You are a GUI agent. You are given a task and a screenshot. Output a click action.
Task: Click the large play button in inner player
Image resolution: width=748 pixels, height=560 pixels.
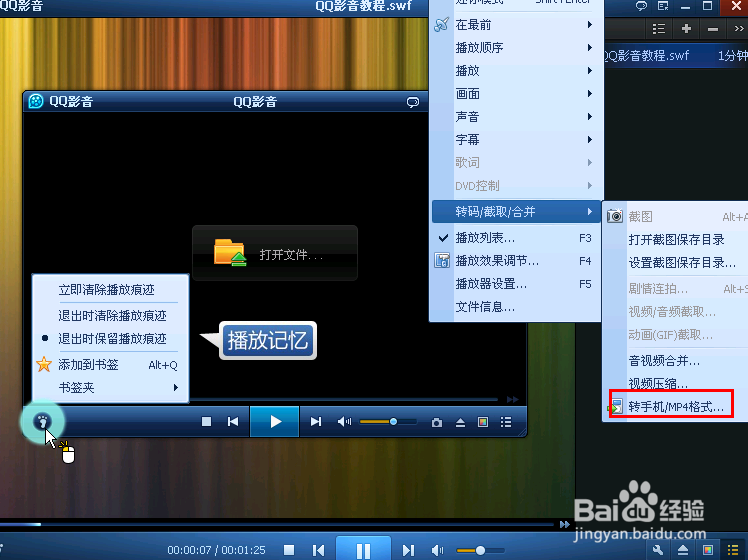pos(275,422)
